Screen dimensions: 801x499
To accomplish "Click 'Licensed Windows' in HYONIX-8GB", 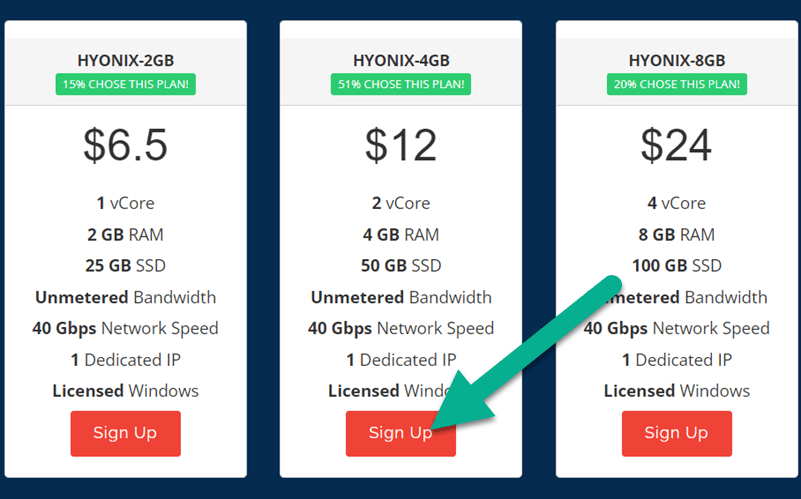I will 676,391.
